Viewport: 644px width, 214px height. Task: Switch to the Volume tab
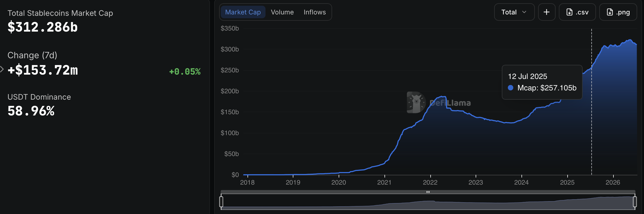pyautogui.click(x=282, y=12)
